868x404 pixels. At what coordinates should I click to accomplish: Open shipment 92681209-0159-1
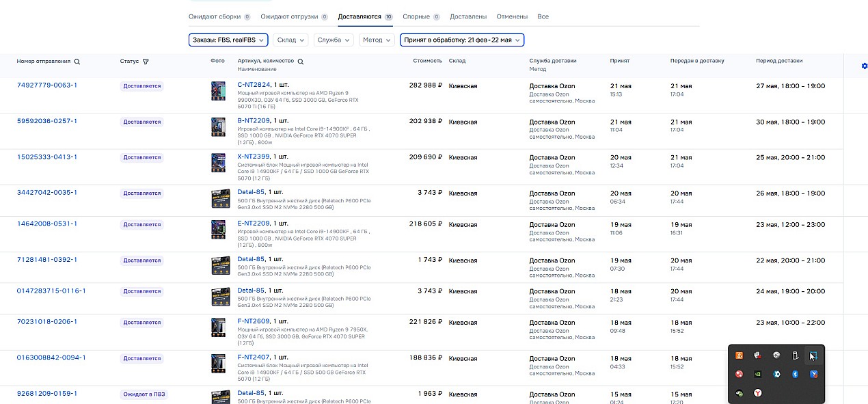point(47,393)
